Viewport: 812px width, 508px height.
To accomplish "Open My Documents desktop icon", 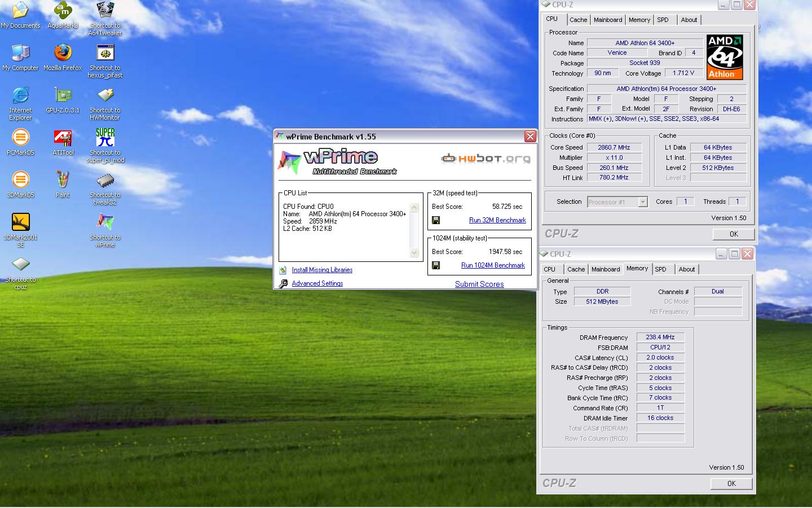I will 20,15.
